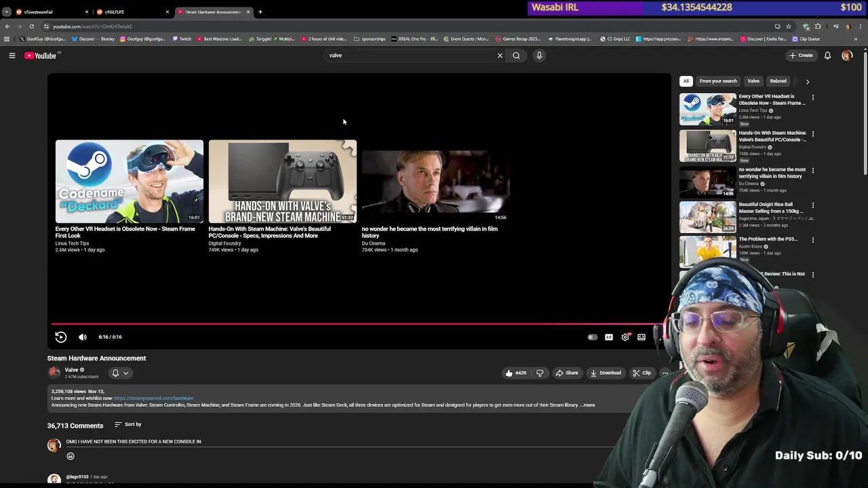This screenshot has width=868, height=488.
Task: Open the browser tab search dropdown
Action: click(7, 12)
